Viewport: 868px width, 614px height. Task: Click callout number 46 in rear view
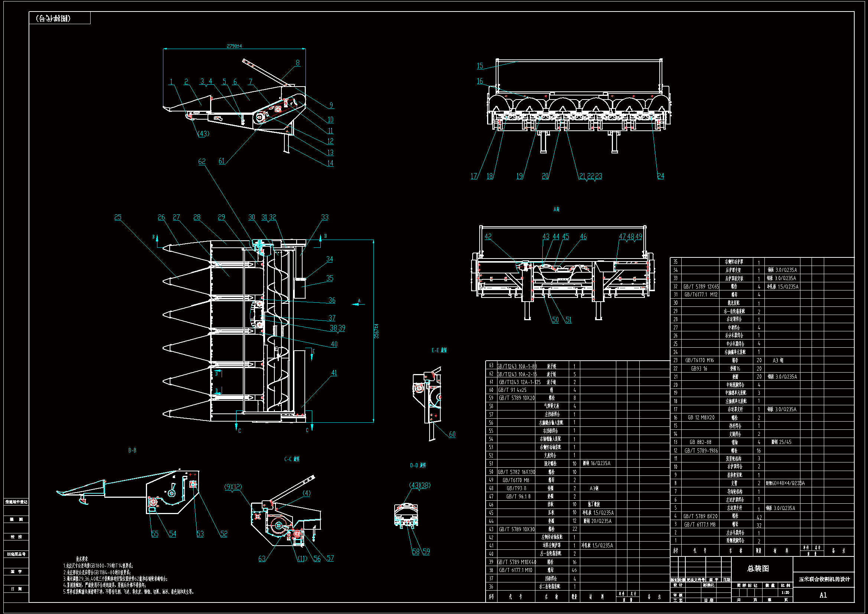click(583, 237)
